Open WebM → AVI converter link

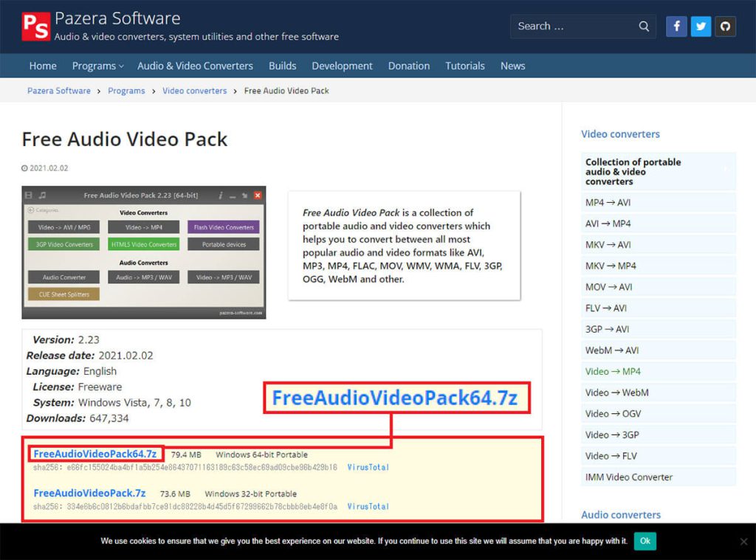pos(659,350)
